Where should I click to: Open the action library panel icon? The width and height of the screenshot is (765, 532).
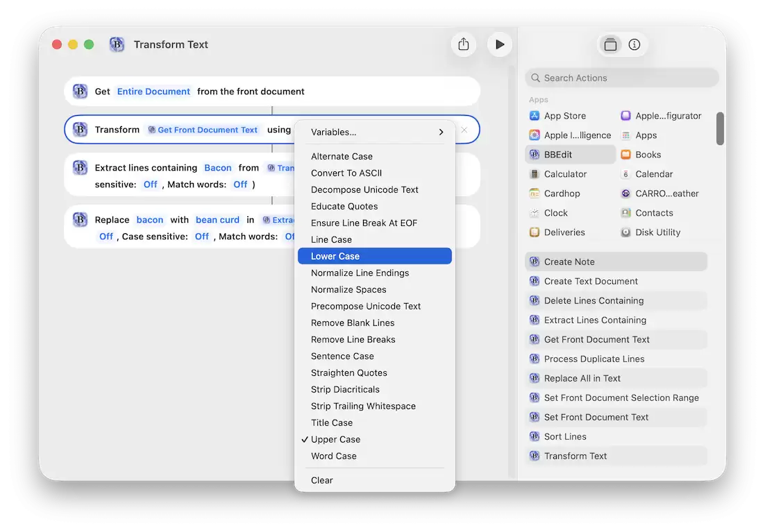pyautogui.click(x=610, y=44)
